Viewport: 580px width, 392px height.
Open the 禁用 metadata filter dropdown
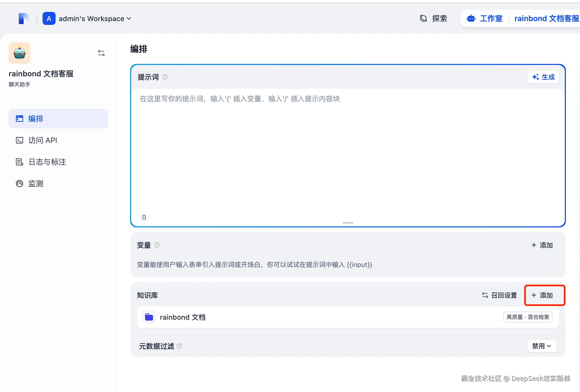pyautogui.click(x=542, y=346)
